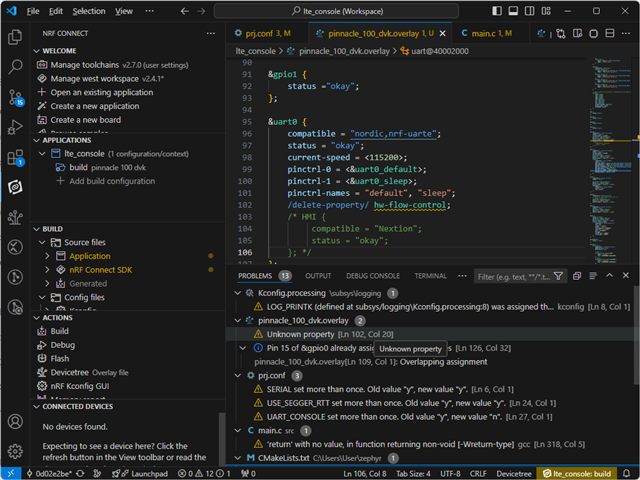640x480 pixels.
Task: Open notifications bell in status bar
Action: coord(627,474)
